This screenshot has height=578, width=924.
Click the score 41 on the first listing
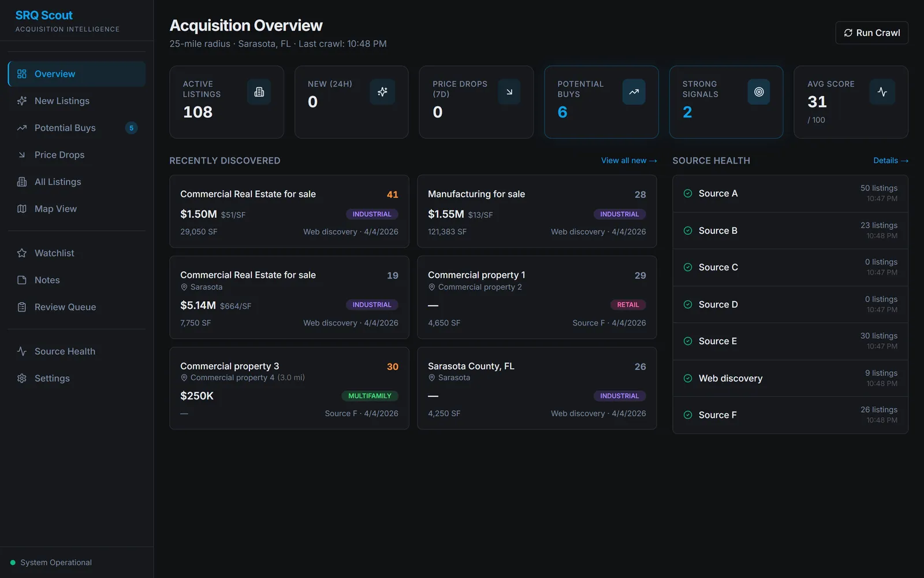click(x=393, y=195)
